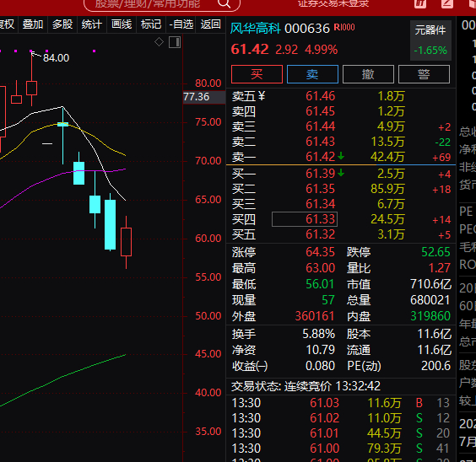Select 买一 price 61.39
Image resolution: width=476 pixels, height=462 pixels.
[320, 174]
